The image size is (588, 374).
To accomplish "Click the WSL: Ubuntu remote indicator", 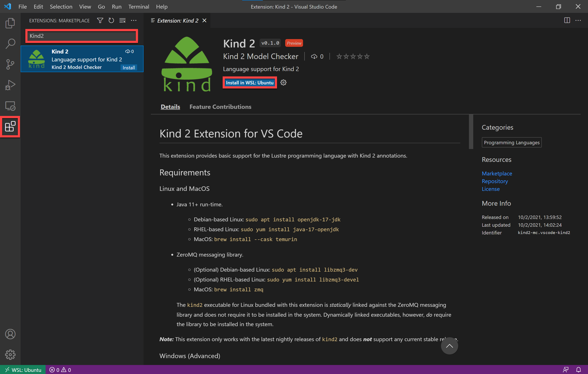I will point(23,370).
